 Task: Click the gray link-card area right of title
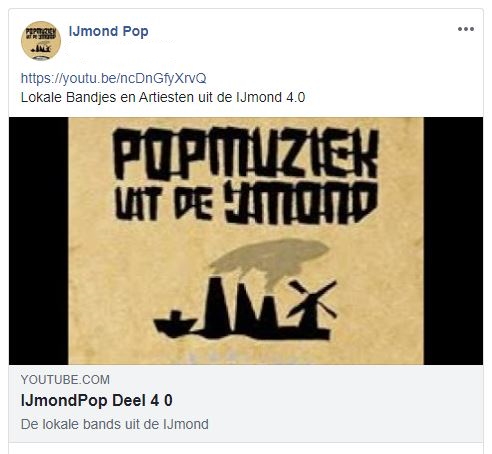coord(327,401)
